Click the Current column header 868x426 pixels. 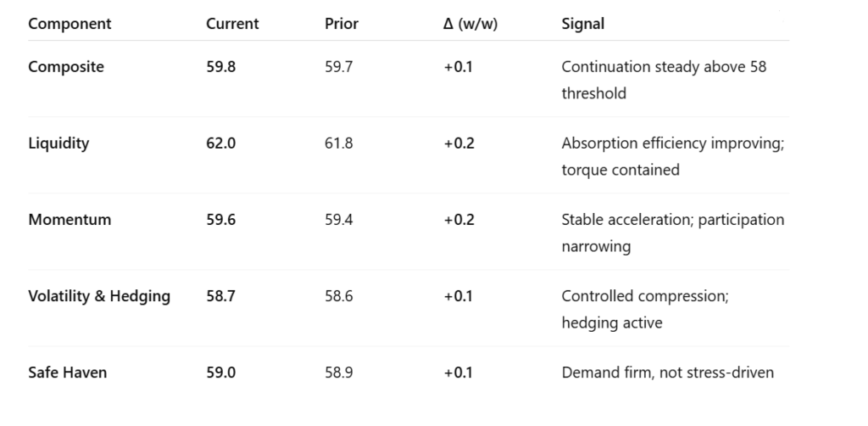(232, 24)
